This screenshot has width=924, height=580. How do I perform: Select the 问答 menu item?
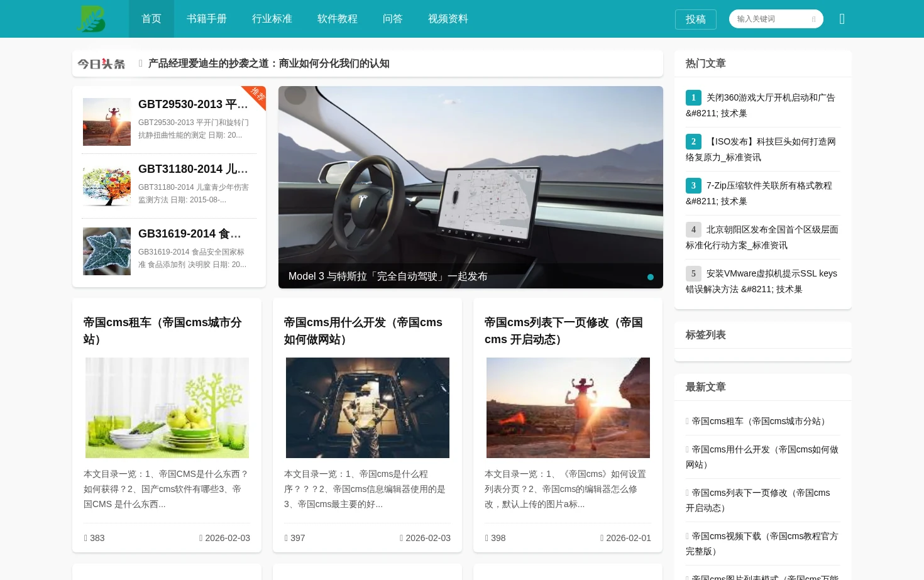click(x=393, y=19)
